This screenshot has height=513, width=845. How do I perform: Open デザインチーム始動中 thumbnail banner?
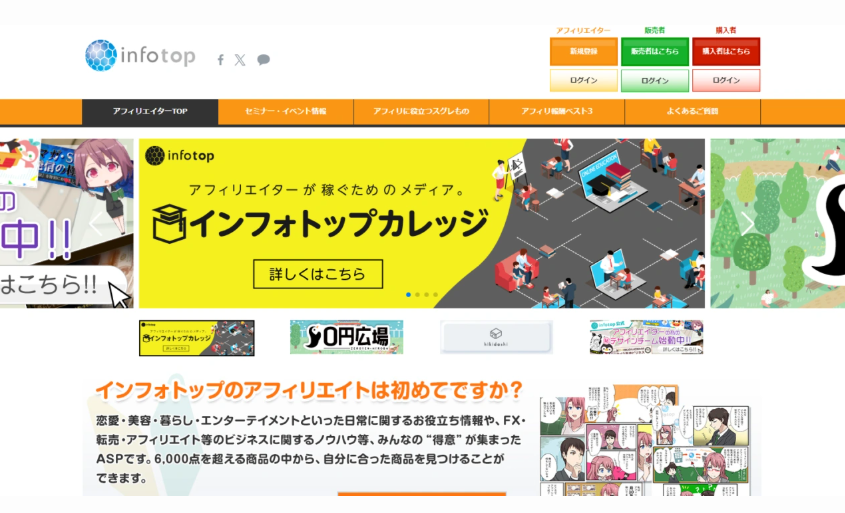click(646, 337)
